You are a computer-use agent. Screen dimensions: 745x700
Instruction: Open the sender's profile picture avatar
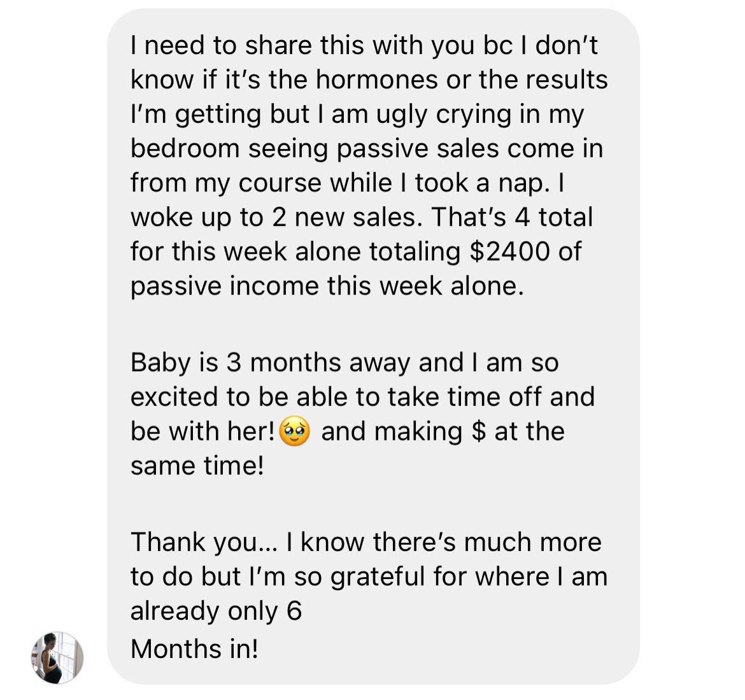(57, 658)
